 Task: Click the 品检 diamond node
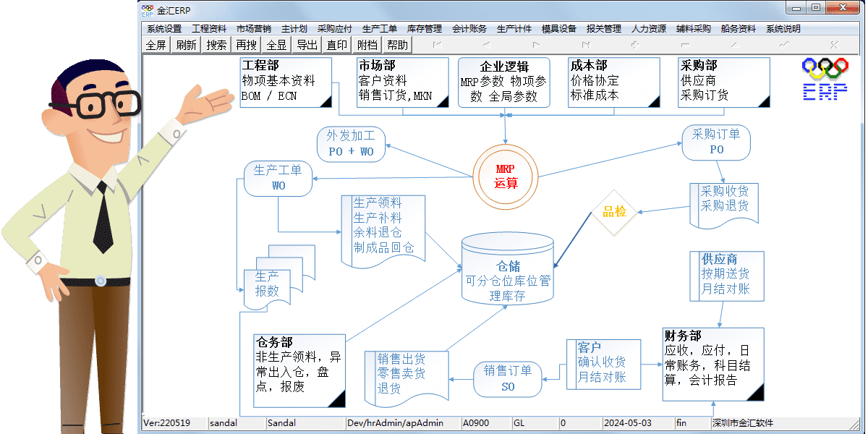tap(614, 212)
